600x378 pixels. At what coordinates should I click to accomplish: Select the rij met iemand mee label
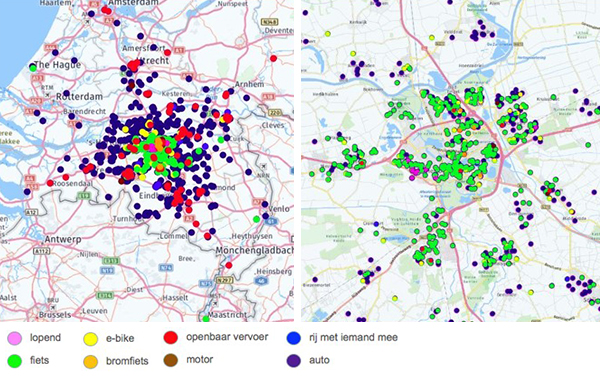click(353, 337)
